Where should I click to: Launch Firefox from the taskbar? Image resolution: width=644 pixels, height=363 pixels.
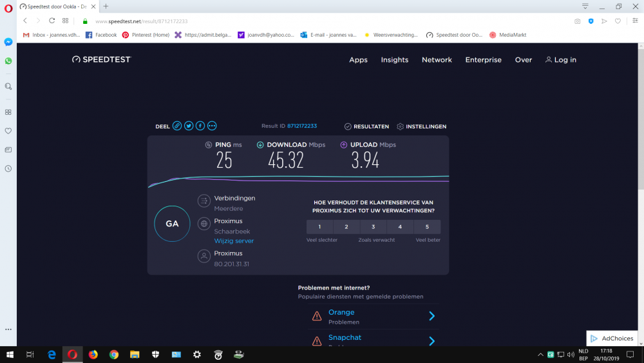(x=93, y=355)
